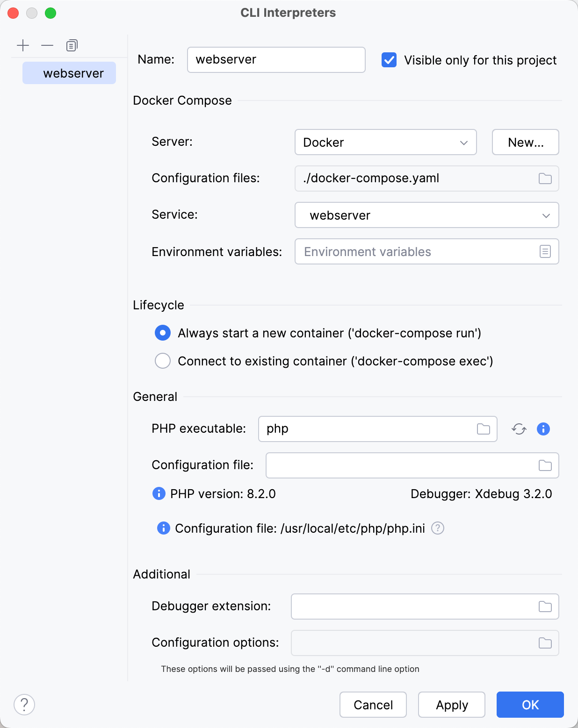Open the Service dropdown showing webserver
Image resolution: width=578 pixels, height=728 pixels.
point(426,215)
